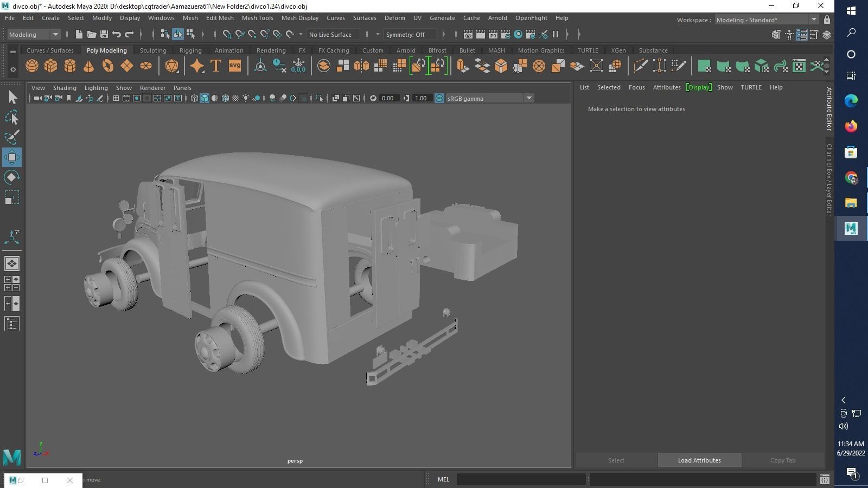This screenshot has width=868, height=488.
Task: Click the Save scene disk icon
Action: [x=104, y=35]
